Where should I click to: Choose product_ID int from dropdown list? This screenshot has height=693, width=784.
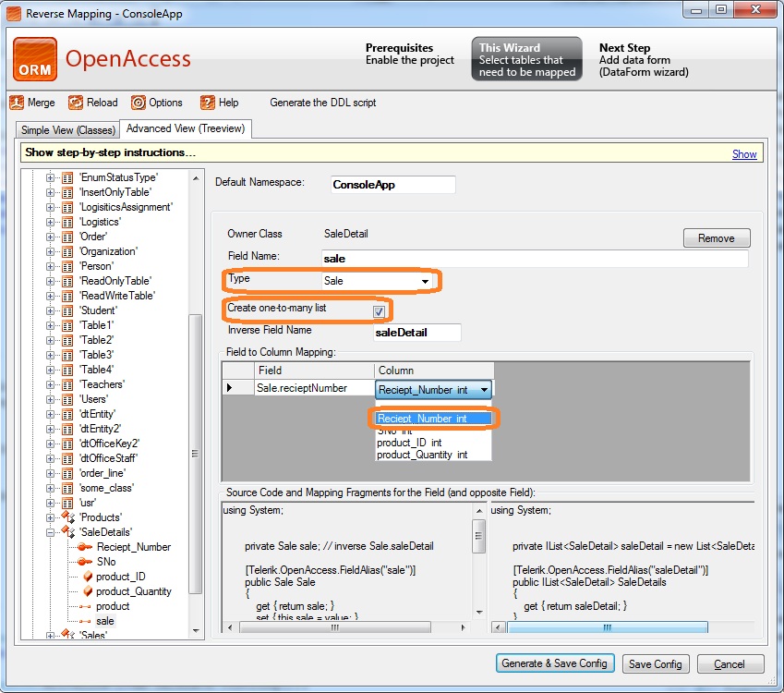click(433, 443)
